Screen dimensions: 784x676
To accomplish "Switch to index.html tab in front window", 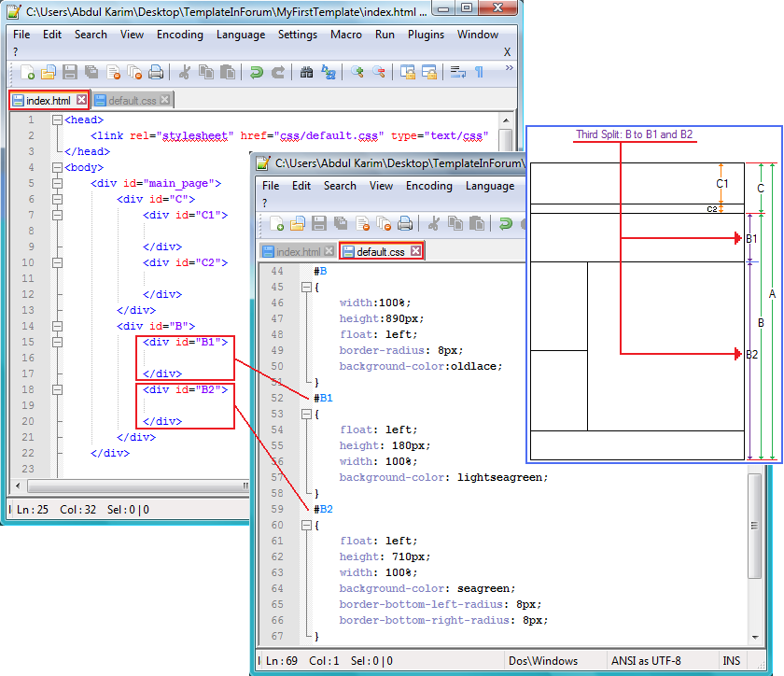I will [298, 251].
